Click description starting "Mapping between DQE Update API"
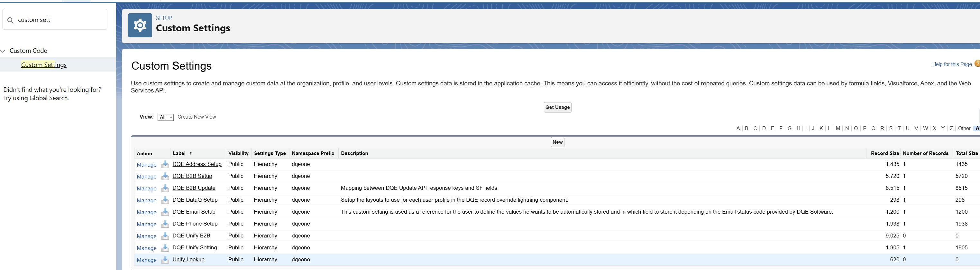 (419, 188)
